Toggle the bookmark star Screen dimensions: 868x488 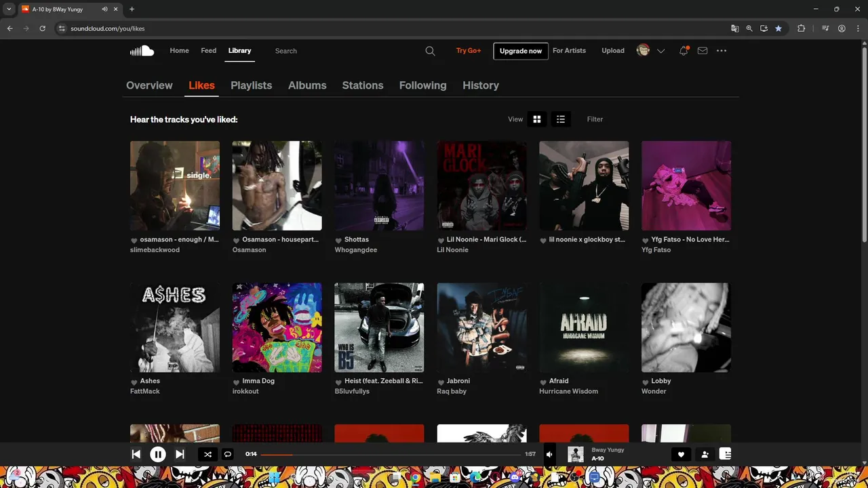(x=778, y=28)
